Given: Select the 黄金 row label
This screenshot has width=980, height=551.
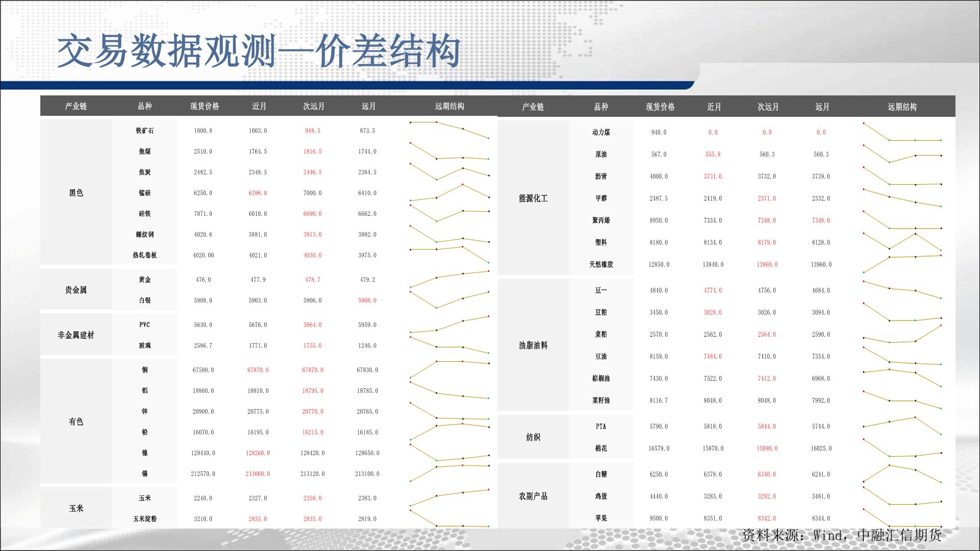Looking at the screenshot, I should click(x=144, y=280).
